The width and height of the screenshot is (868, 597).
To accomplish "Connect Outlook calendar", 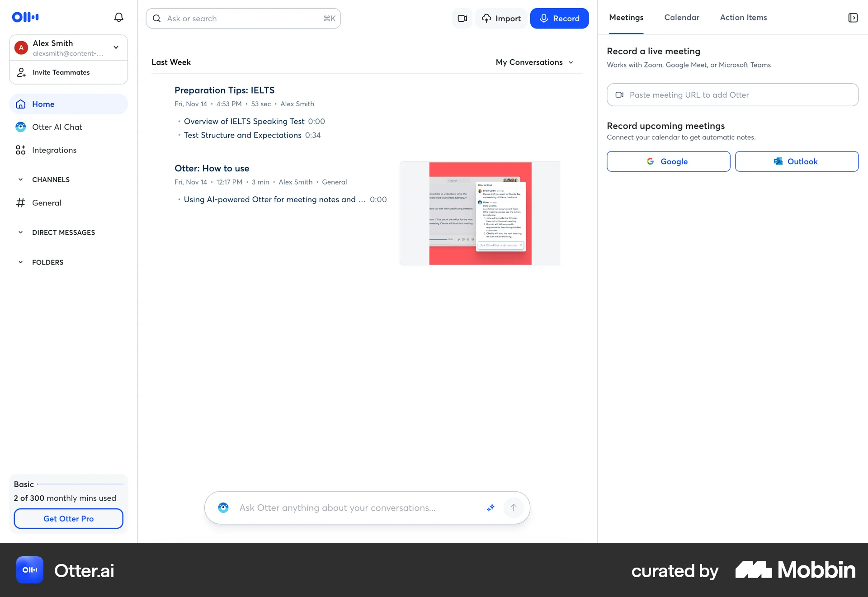I will coord(797,161).
